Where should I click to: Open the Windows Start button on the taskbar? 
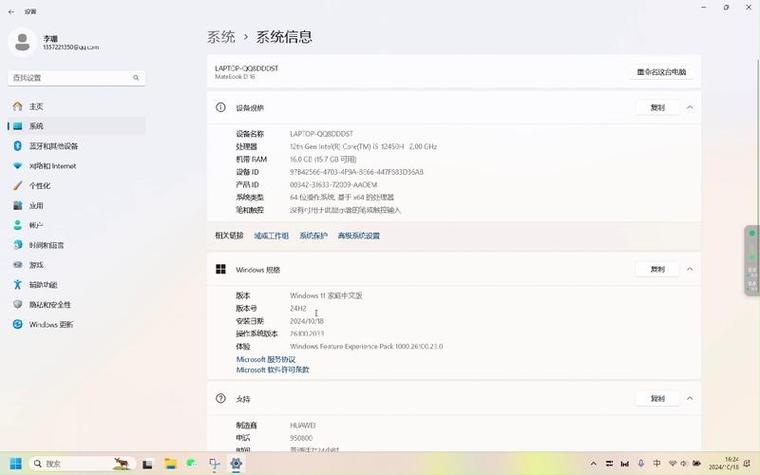(x=16, y=464)
